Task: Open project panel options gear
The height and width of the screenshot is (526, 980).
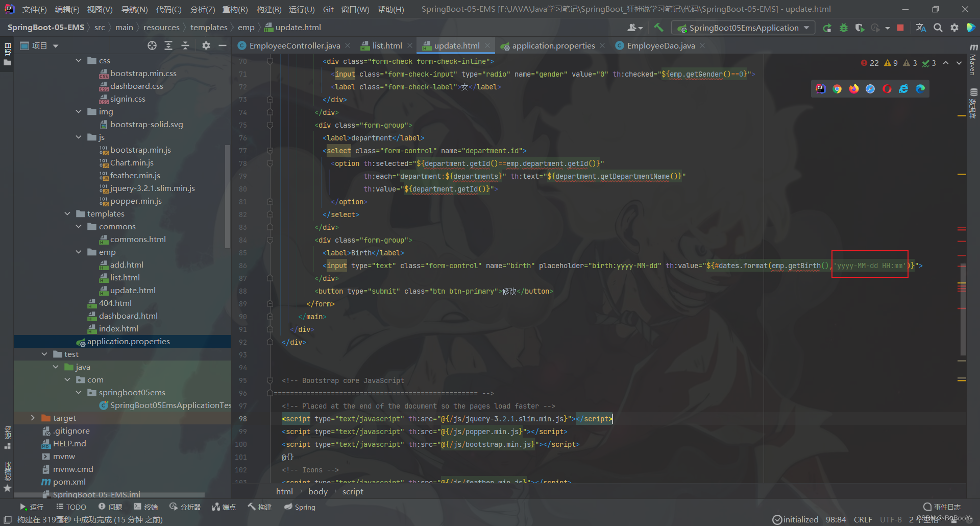Action: coord(206,46)
